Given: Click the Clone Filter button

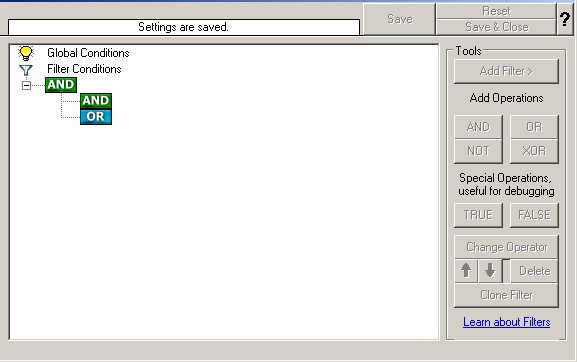Looking at the screenshot, I should point(506,295).
